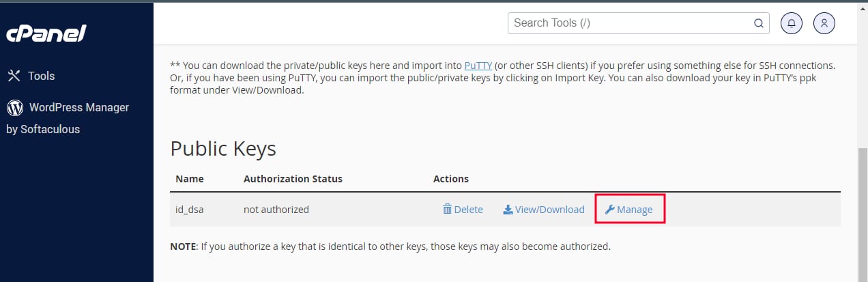
Task: Click the Delete link text
Action: click(x=468, y=210)
